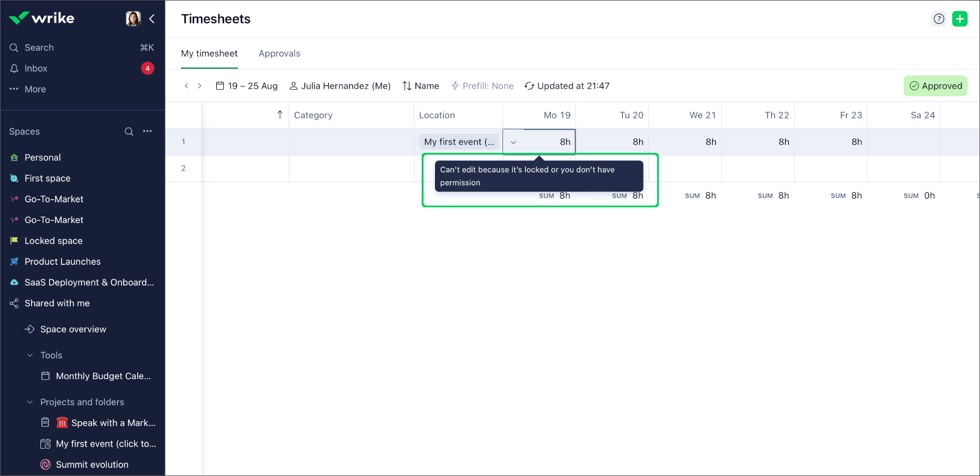The width and height of the screenshot is (980, 476).
Task: Open Inbox with 4 notifications
Action: pyautogui.click(x=36, y=69)
